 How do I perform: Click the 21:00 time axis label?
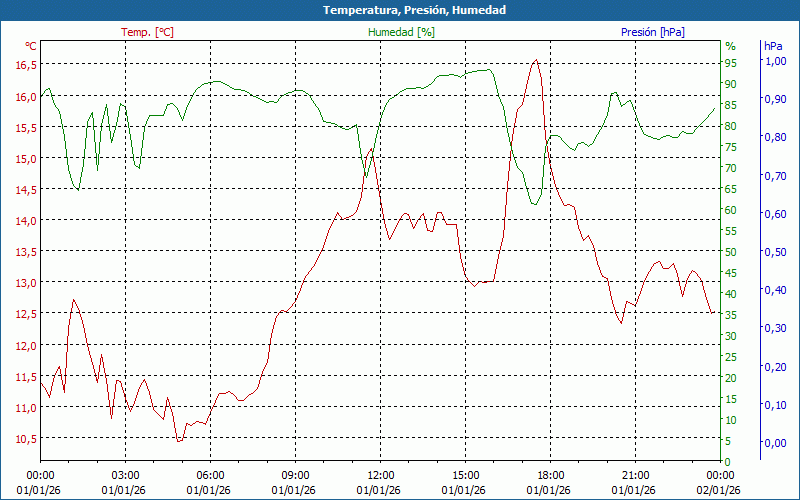point(636,476)
